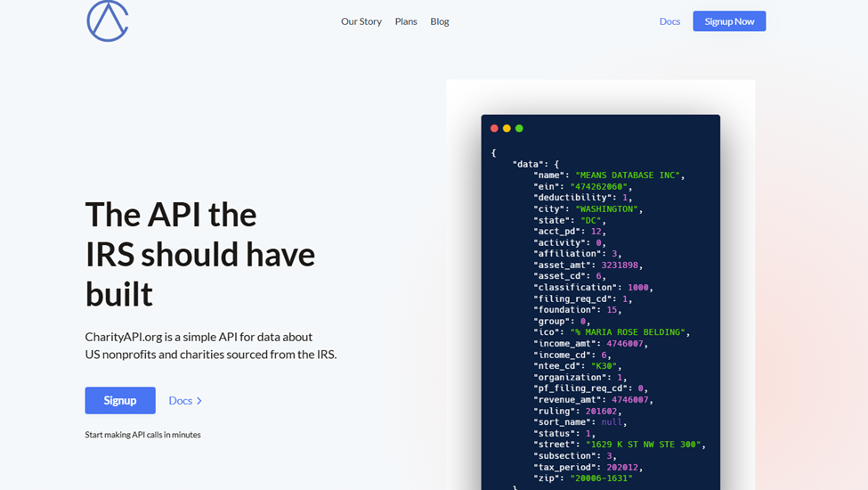
Task: Click the city value "WASHINGTON"
Action: point(607,208)
